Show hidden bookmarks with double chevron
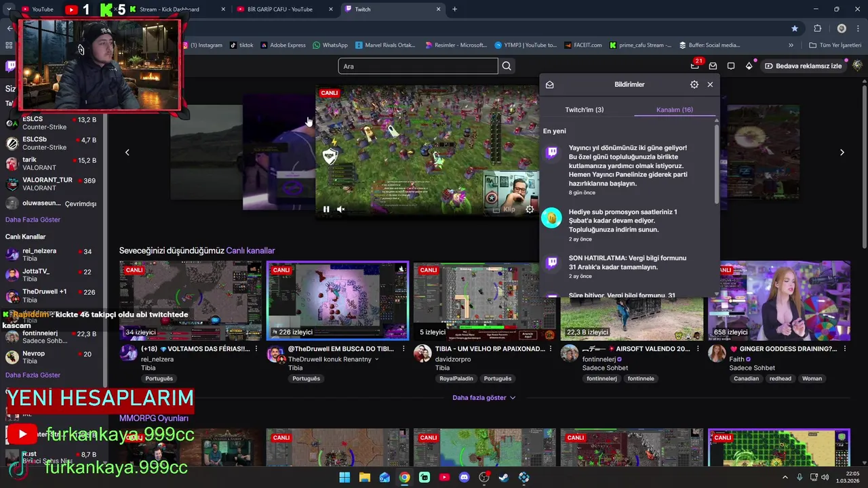Screen dimensions: 868x488 click(x=791, y=45)
